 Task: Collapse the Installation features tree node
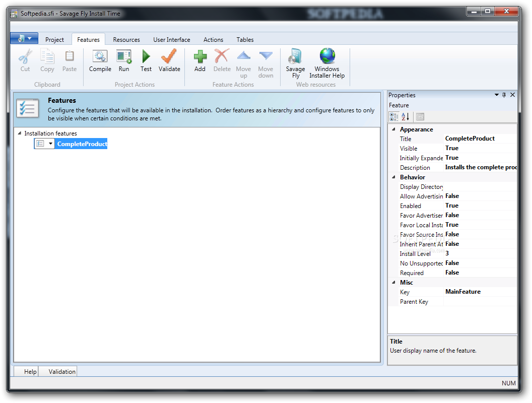(x=19, y=133)
